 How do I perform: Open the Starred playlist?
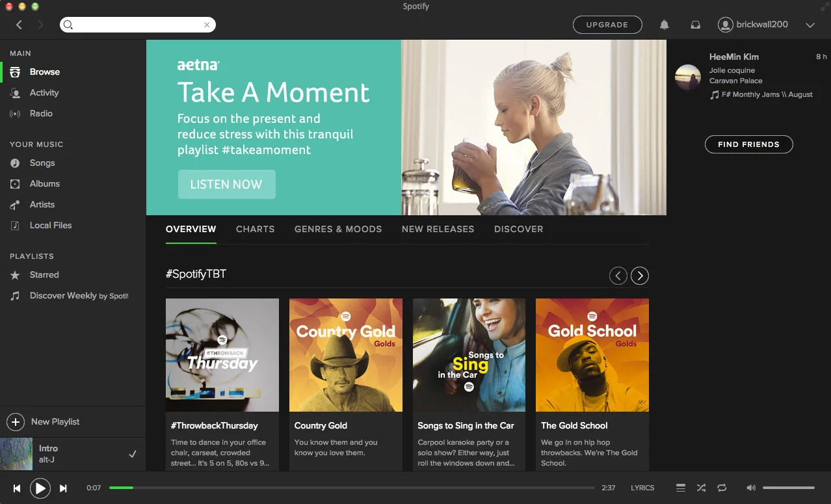[73, 275]
